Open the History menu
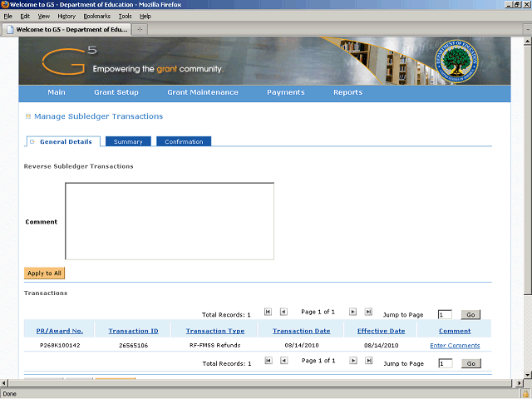This screenshot has width=532, height=399. coord(66,17)
